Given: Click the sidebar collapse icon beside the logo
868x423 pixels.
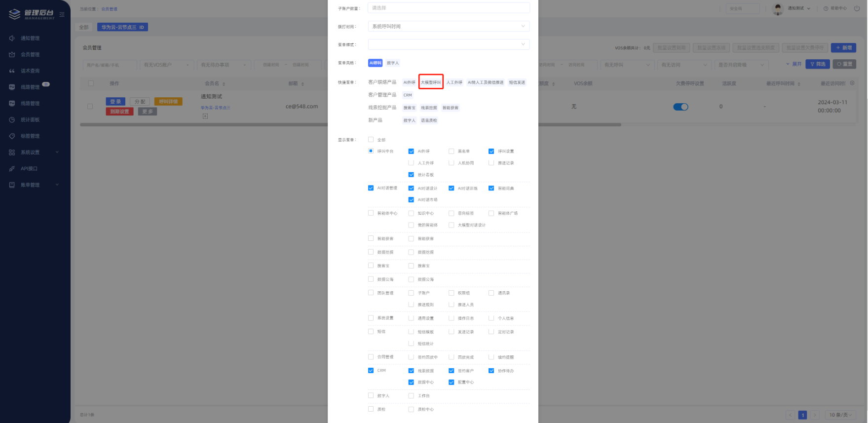Looking at the screenshot, I should [x=62, y=14].
